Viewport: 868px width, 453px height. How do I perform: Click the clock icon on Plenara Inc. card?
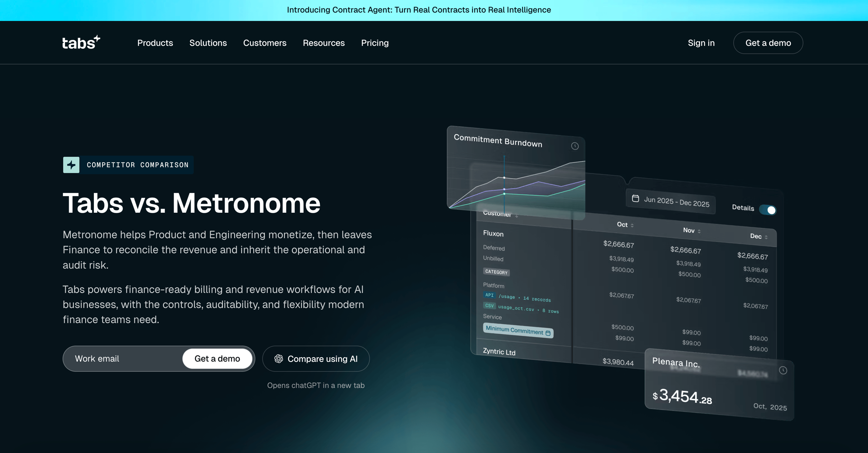(783, 370)
